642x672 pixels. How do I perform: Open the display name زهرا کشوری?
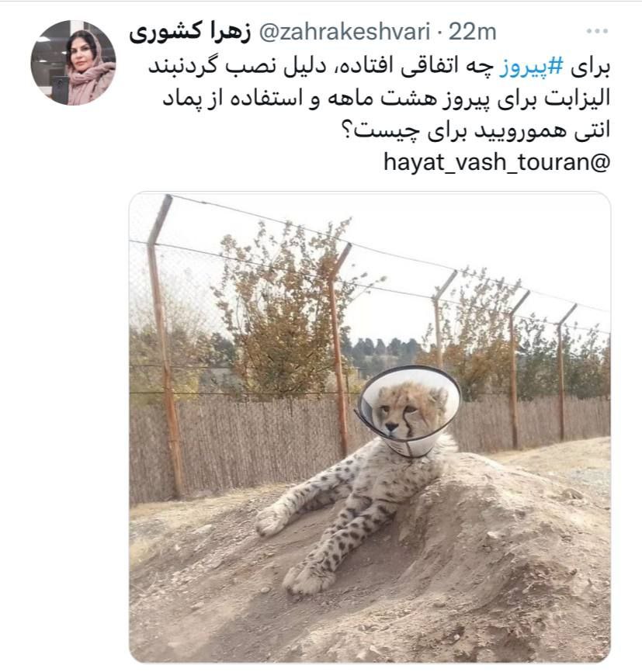pyautogui.click(x=190, y=33)
